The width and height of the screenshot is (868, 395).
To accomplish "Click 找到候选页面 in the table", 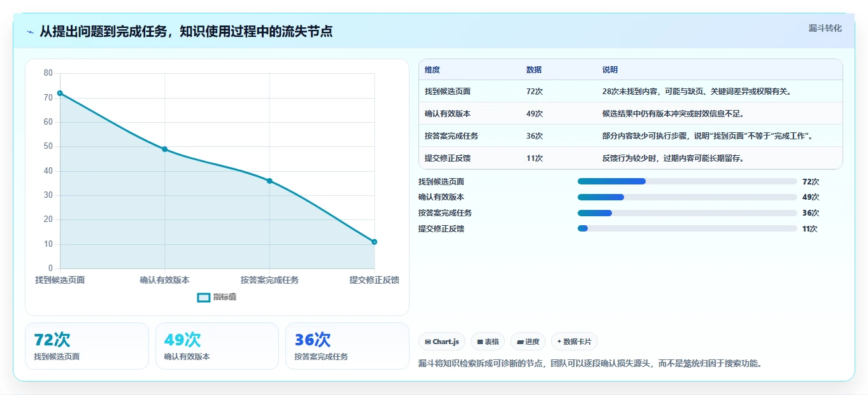I will tap(448, 92).
